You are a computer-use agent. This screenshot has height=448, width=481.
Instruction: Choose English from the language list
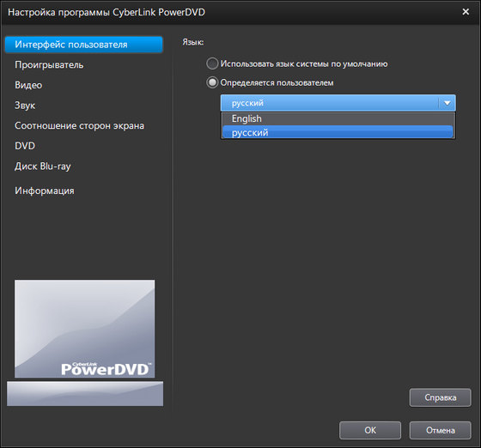pyautogui.click(x=338, y=119)
